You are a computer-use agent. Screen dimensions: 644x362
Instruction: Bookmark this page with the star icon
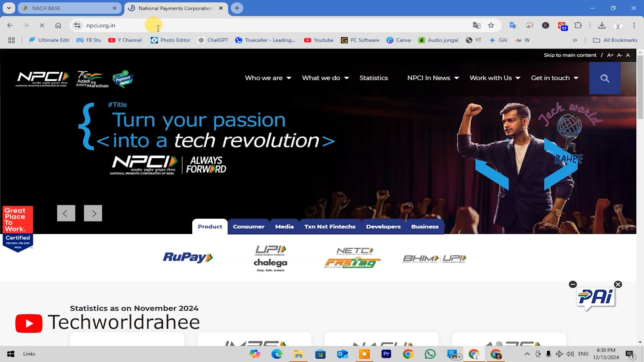pyautogui.click(x=491, y=25)
